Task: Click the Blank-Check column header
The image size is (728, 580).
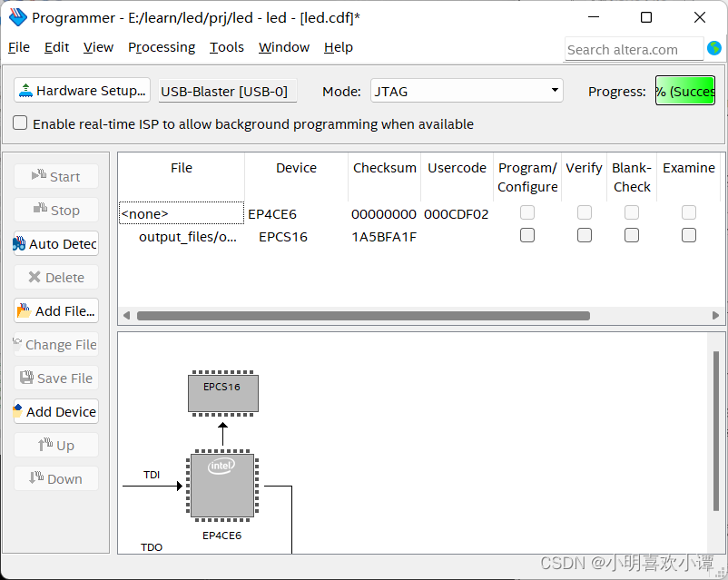Action: pos(632,177)
